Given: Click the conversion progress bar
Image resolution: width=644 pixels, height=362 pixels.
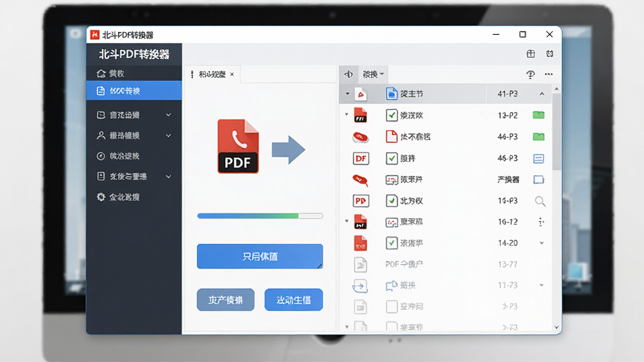Looking at the screenshot, I should [x=260, y=216].
